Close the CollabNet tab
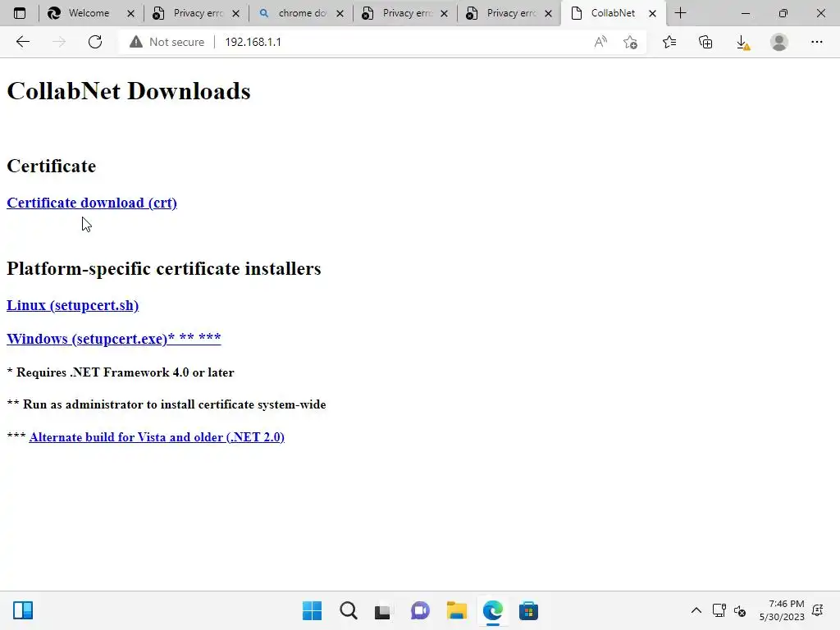 [x=652, y=13]
